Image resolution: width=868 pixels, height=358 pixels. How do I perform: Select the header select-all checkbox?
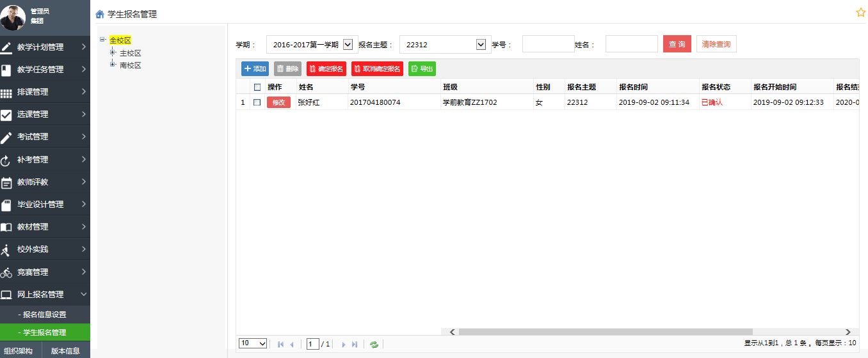(x=257, y=87)
